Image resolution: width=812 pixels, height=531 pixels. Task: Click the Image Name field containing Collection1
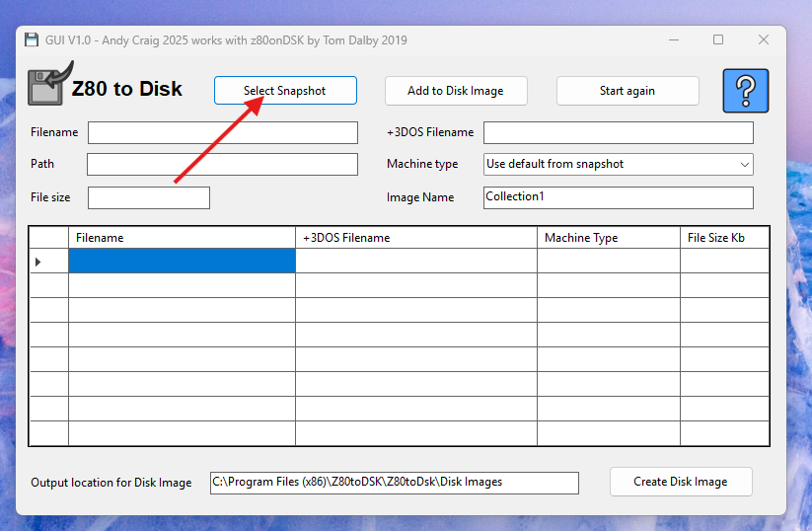tap(618, 197)
